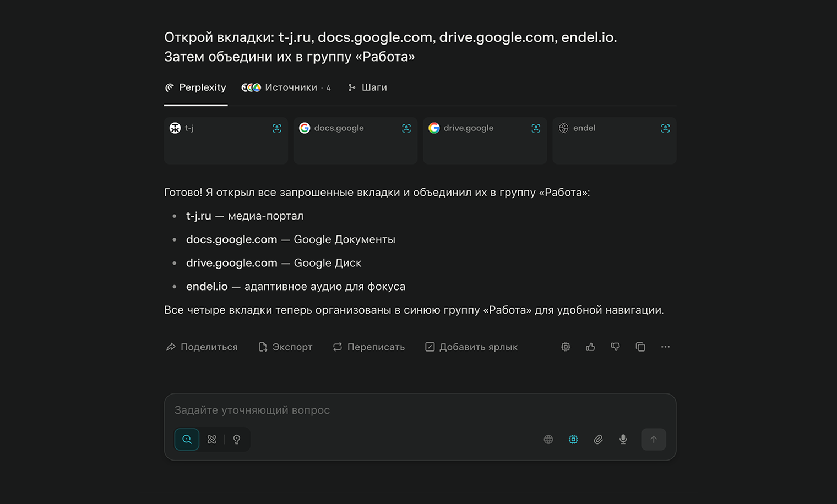This screenshot has width=837, height=504.
Task: Click the microphone dictation icon
Action: pos(623,439)
